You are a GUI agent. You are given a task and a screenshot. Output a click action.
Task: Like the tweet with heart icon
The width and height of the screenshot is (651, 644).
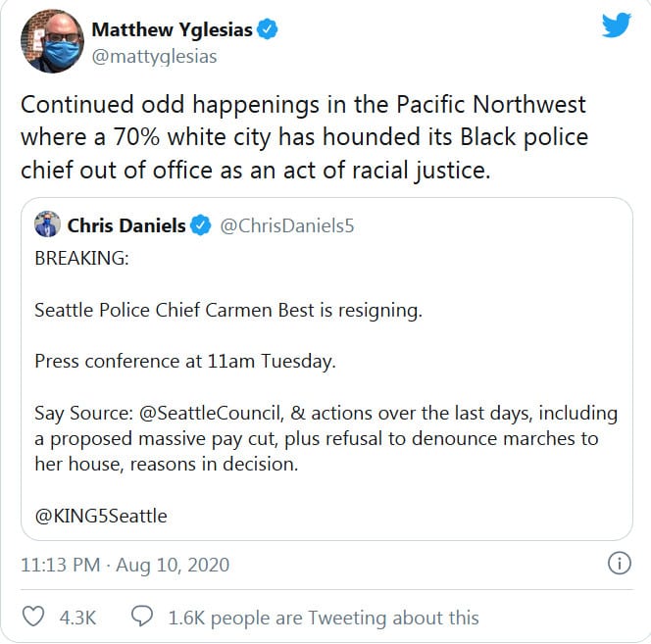[33, 618]
